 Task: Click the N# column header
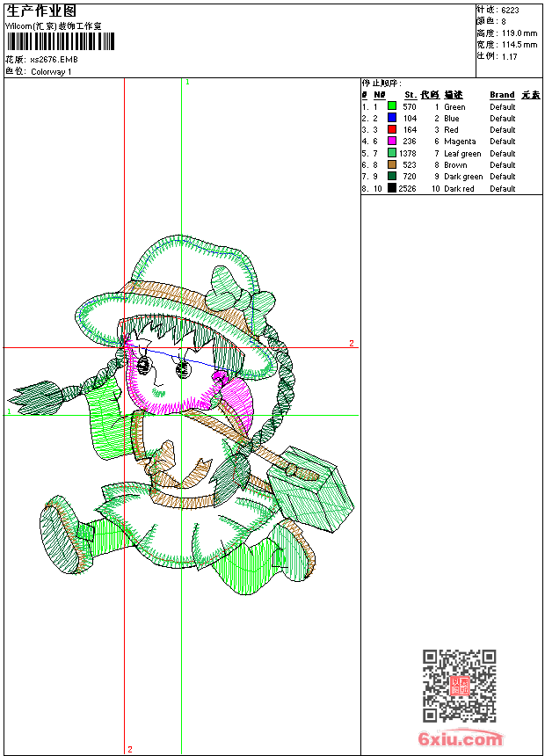pos(380,95)
